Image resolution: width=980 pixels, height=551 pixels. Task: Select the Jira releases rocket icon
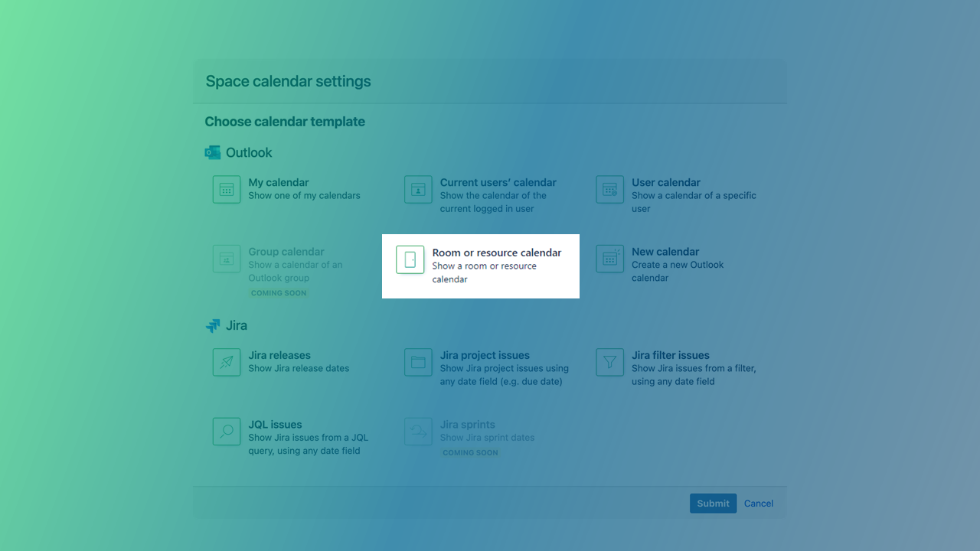[227, 363]
